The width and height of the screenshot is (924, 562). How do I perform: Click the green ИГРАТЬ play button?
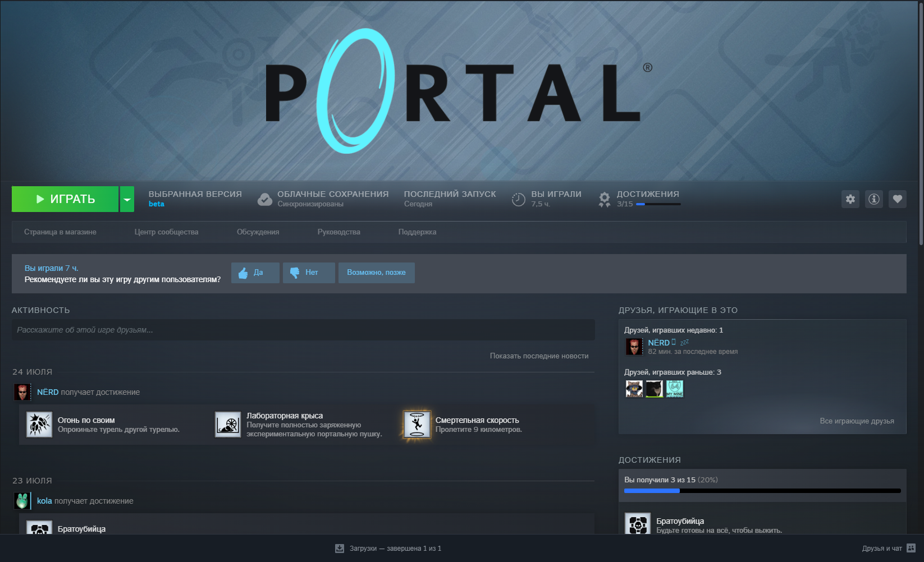pos(65,199)
